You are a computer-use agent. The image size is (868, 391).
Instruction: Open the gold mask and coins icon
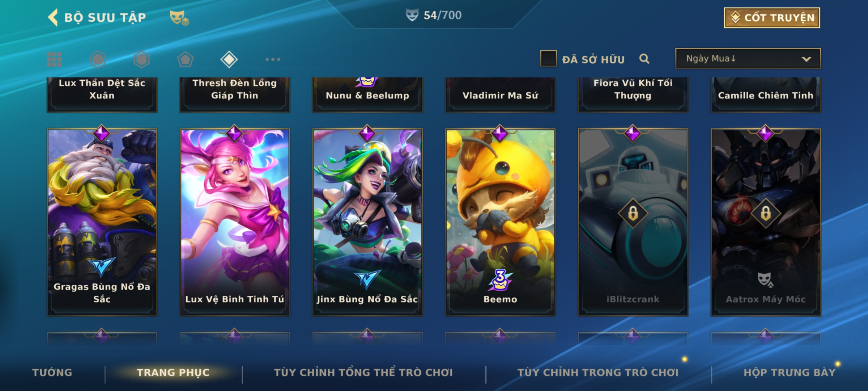(179, 17)
